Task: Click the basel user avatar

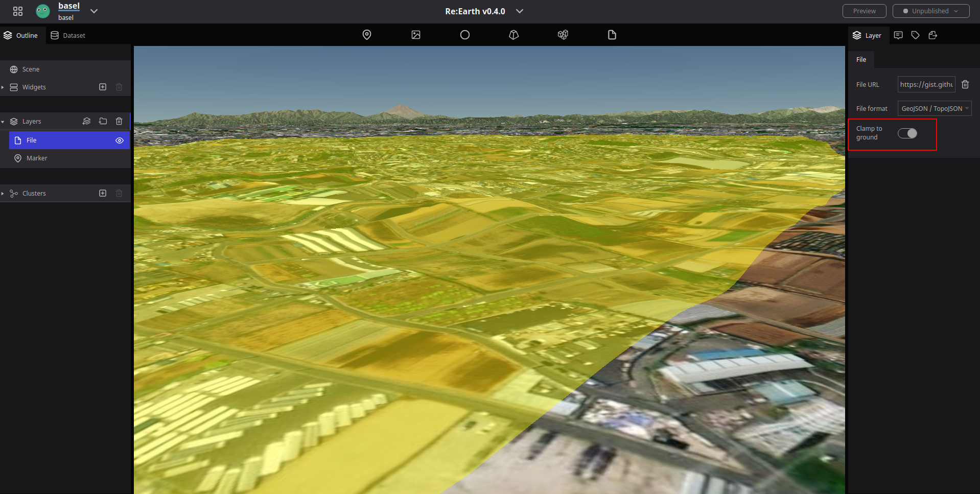Action: [43, 11]
